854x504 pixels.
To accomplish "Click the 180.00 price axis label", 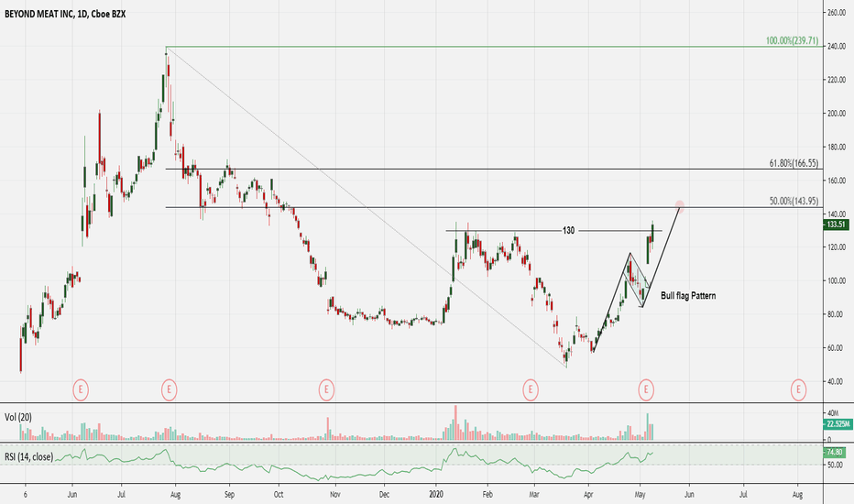I will (836, 148).
